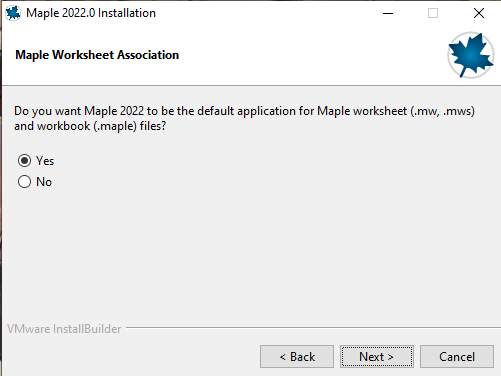Screen dimensions: 501x376
Task: Go to previous step with Back button
Action: (x=297, y=357)
